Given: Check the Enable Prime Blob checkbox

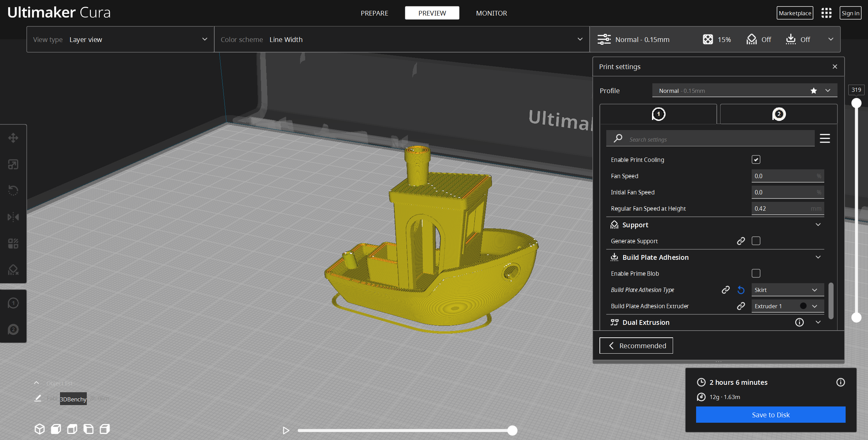Looking at the screenshot, I should pos(756,273).
